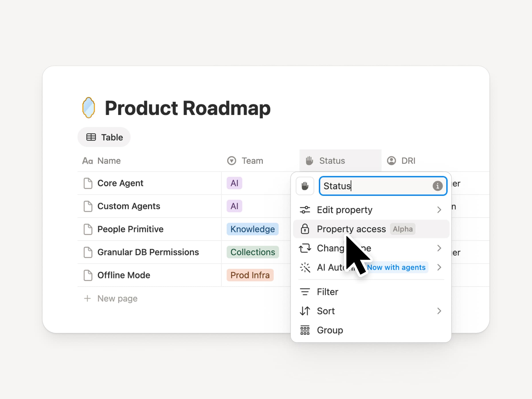Viewport: 532px width, 399px height.
Task: Open the Core Agent page row
Action: pyautogui.click(x=120, y=183)
